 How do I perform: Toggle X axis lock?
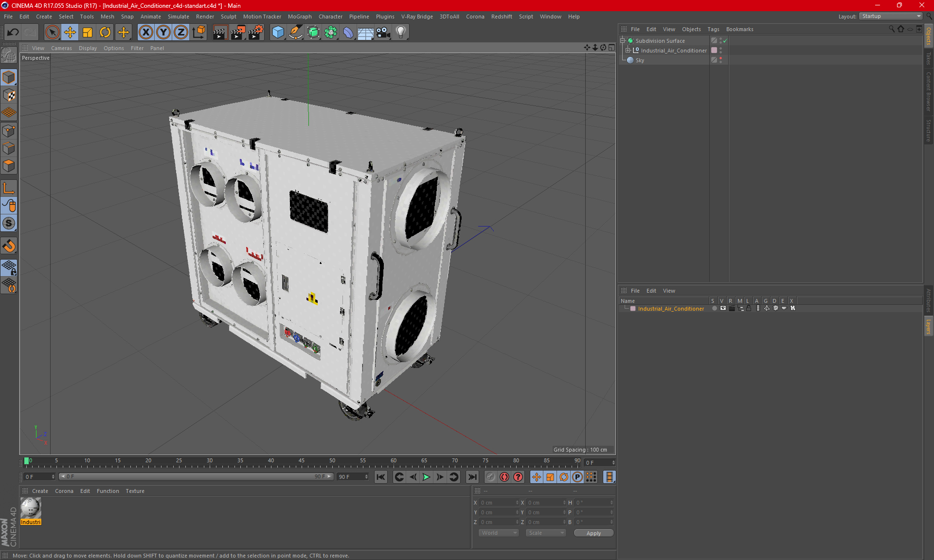pos(145,33)
